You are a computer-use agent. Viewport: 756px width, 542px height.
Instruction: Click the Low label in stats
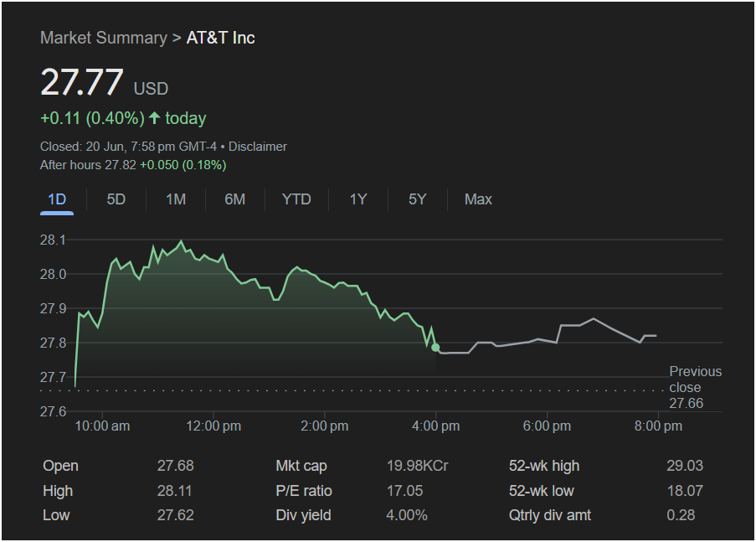click(56, 515)
